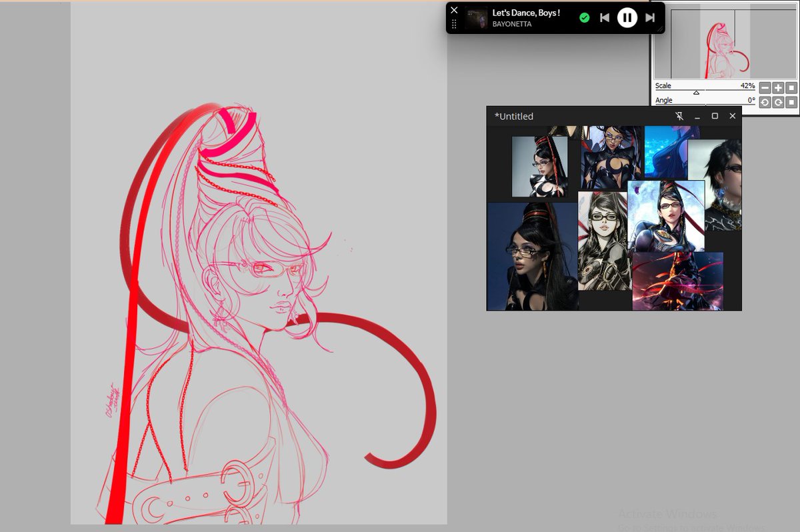This screenshot has height=532, width=800.
Task: Click the song title "Let's Dance, Boys !"
Action: click(526, 13)
